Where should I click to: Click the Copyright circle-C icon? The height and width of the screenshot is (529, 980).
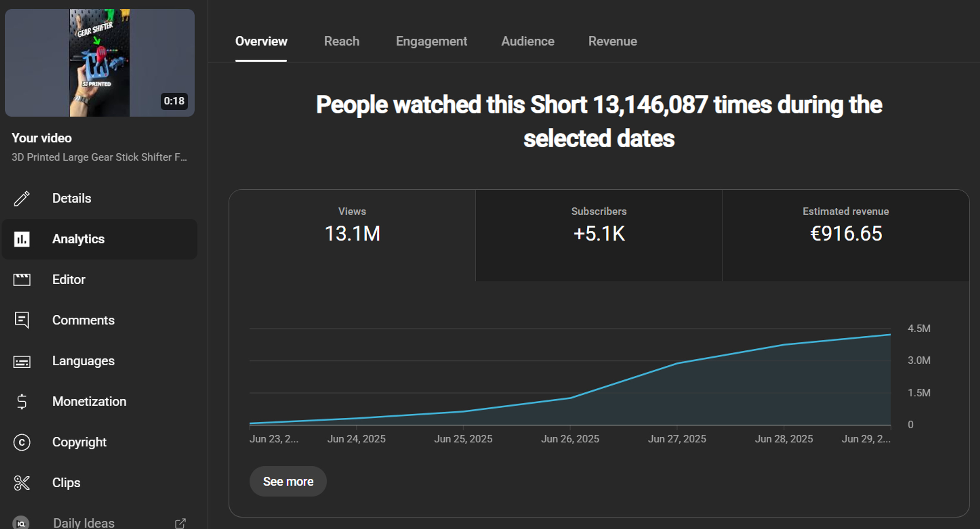21,442
